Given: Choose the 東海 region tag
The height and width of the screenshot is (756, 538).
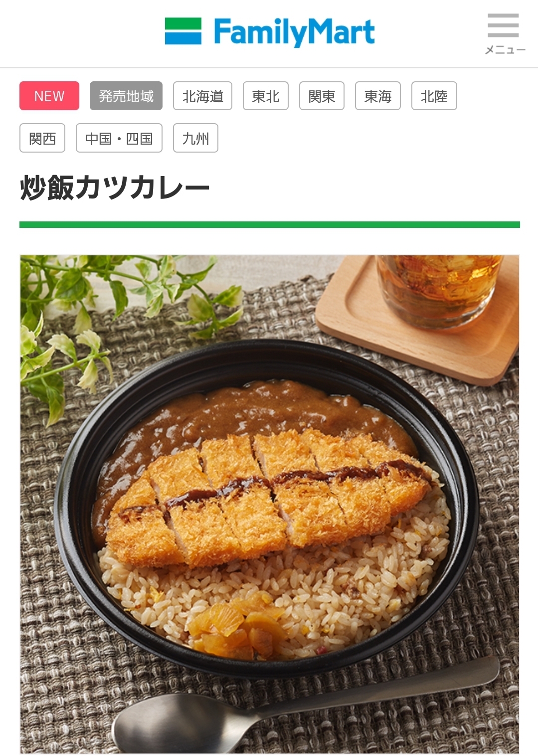Looking at the screenshot, I should tap(378, 96).
